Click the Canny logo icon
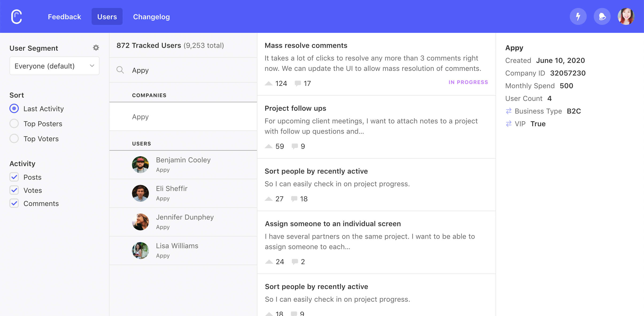The width and height of the screenshot is (644, 316). click(x=16, y=16)
